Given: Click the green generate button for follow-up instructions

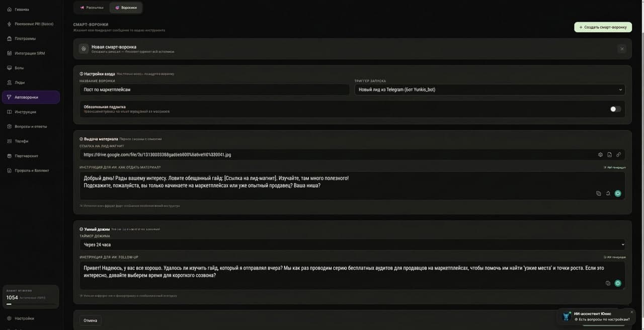Looking at the screenshot, I should [x=618, y=283].
